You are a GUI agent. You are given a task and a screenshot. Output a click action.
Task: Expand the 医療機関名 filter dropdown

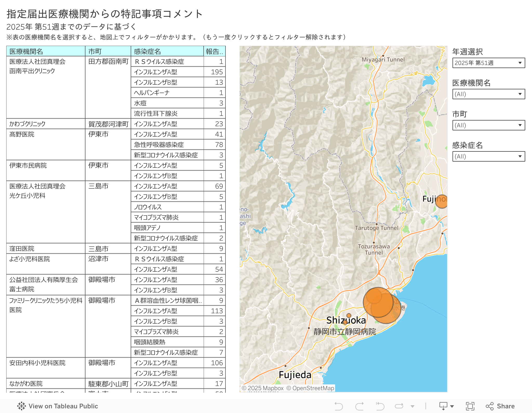tap(488, 94)
